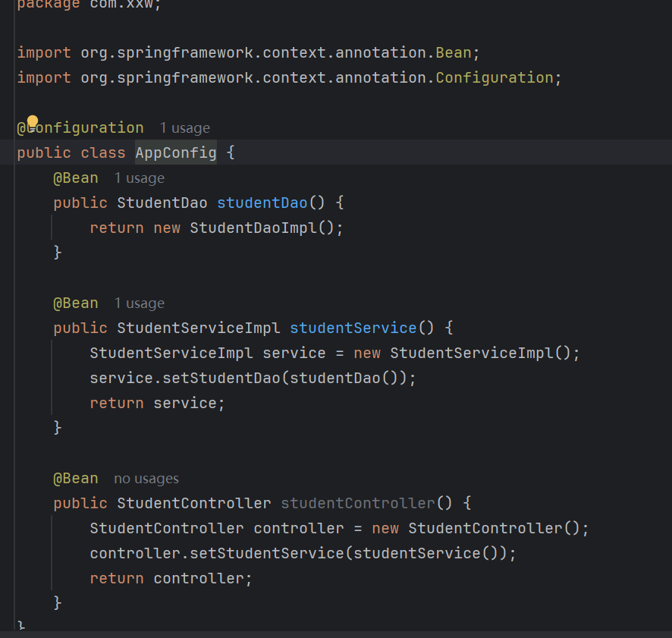Click the 'no usages' hint above studentController
Viewport: 672px width, 638px height.
click(146, 479)
